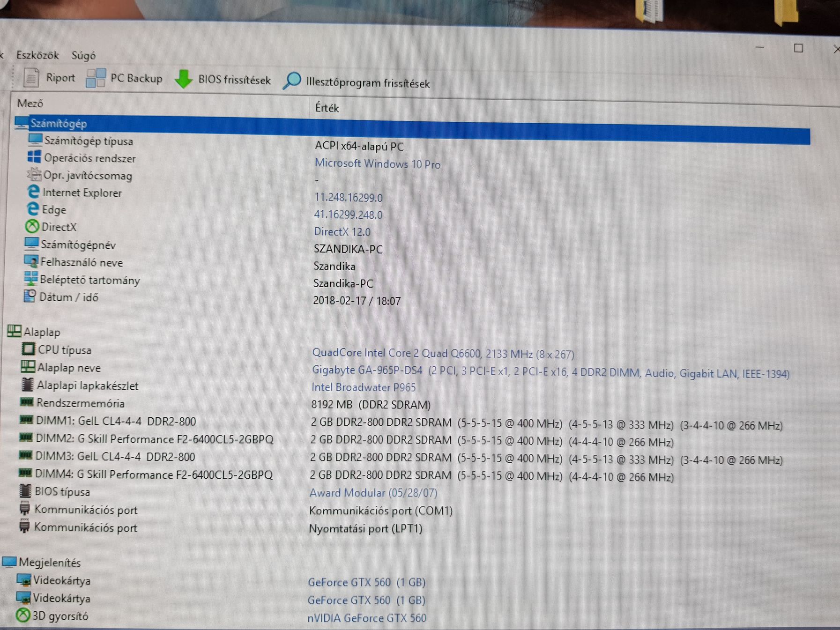840x630 pixels.
Task: Click the Kommunikációs port (COM1) value
Action: [381, 511]
